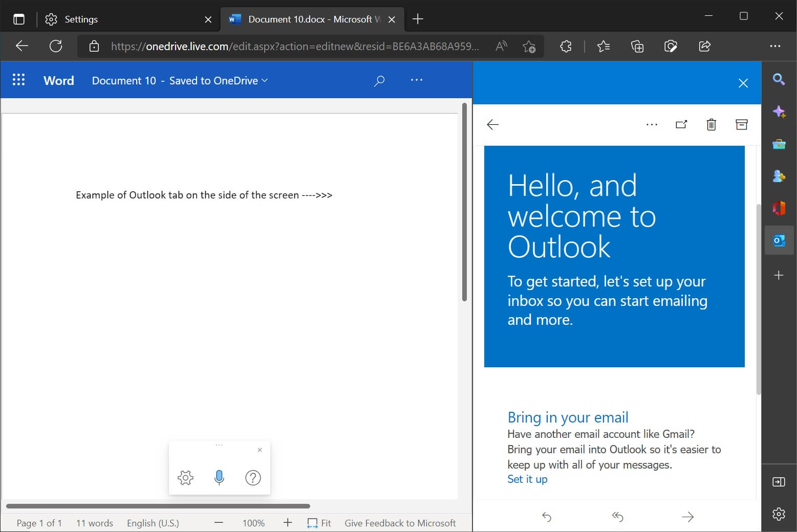This screenshot has width=797, height=532.
Task: Reply to the Outlook message
Action: 547,517
